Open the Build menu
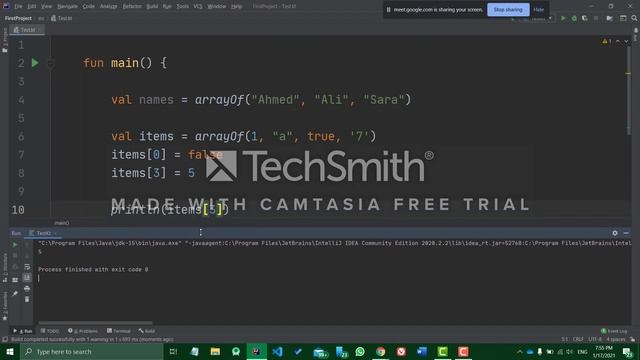 [152, 6]
